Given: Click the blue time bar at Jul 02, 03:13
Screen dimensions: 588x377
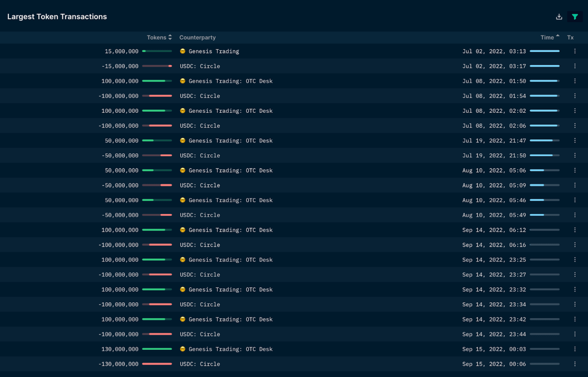Looking at the screenshot, I should [x=545, y=51].
